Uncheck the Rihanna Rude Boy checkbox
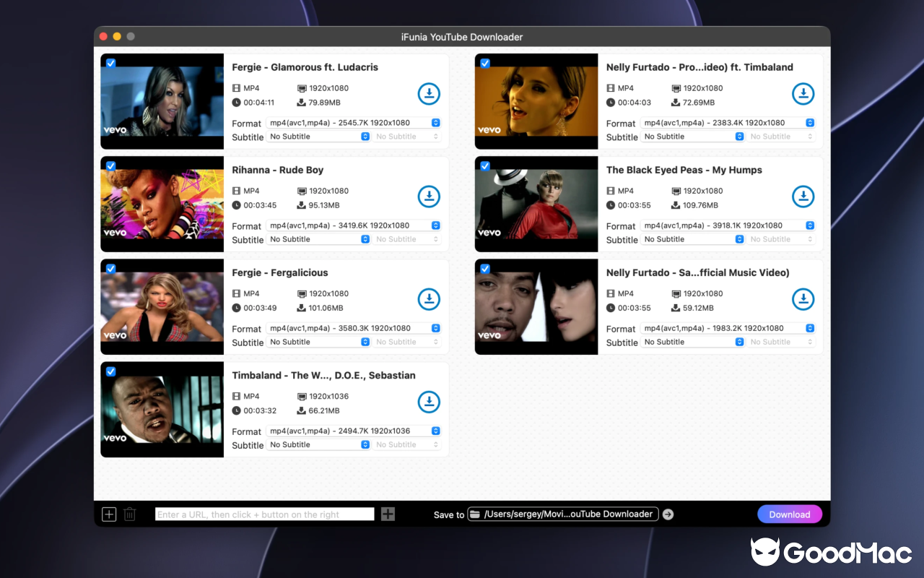Screen dimensions: 924x578 coord(110,165)
